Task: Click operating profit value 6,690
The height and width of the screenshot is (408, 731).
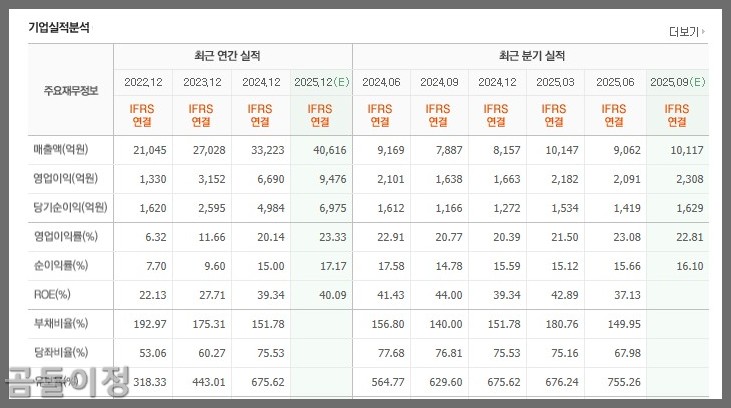Action: point(271,179)
